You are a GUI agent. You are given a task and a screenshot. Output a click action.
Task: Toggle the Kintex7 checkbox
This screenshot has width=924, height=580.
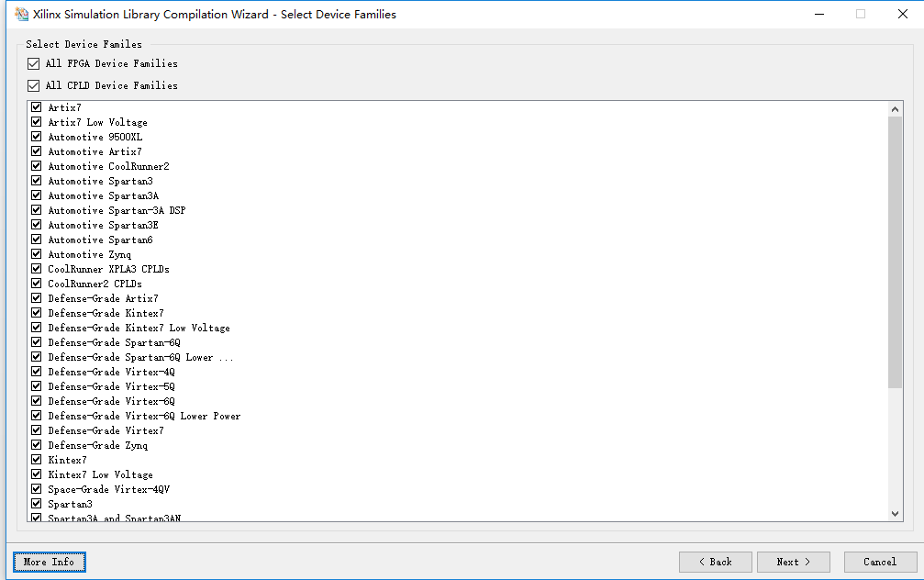tap(37, 460)
